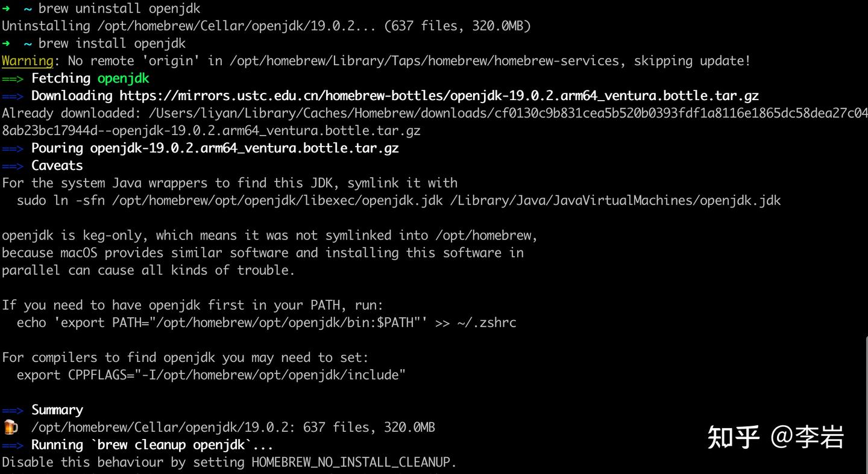
Task: Click the Already downloaded cache path line
Action: (x=434, y=113)
